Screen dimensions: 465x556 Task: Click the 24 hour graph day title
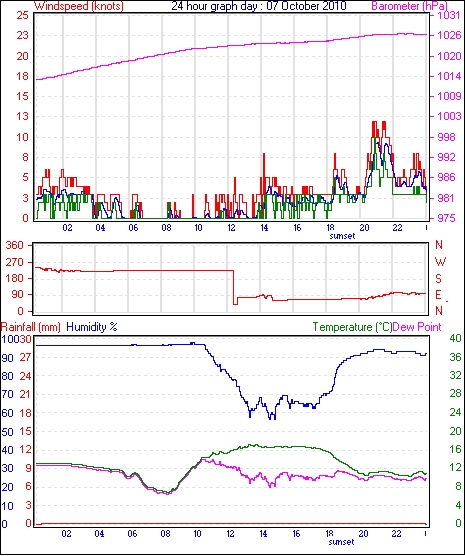(x=259, y=6)
